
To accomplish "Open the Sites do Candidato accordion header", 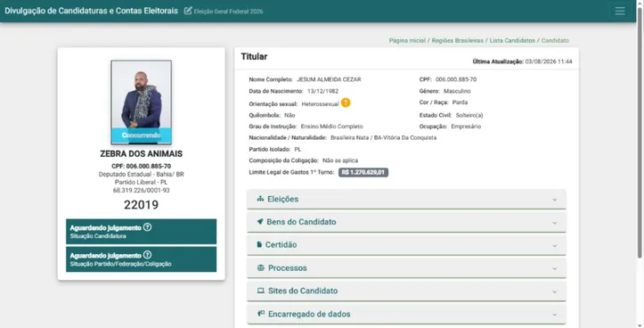I will point(406,291).
